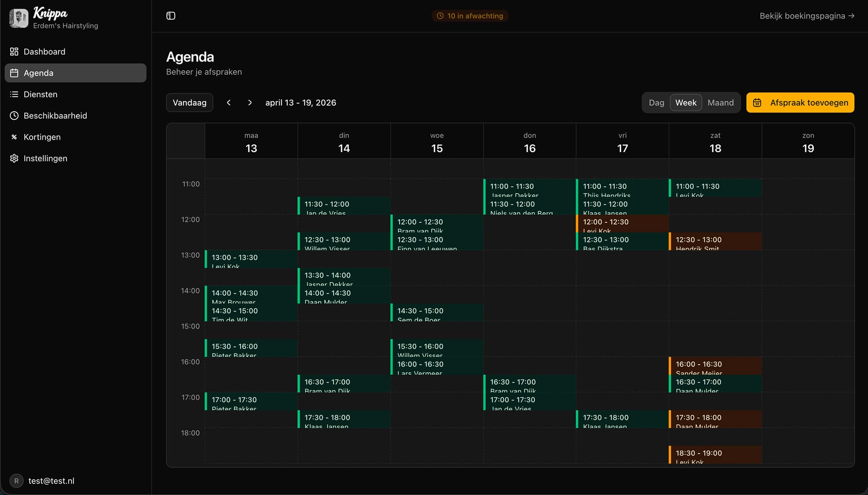Toggle the sidebar collapse icon
868x495 pixels.
coord(171,16)
